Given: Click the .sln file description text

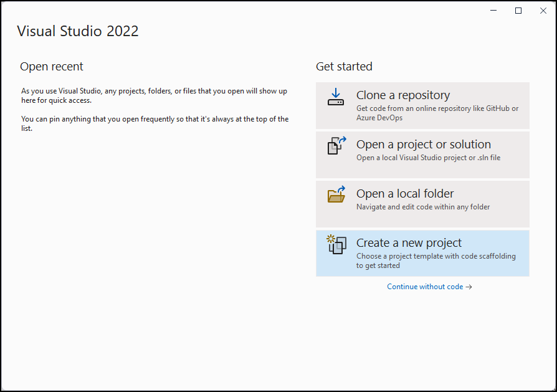Looking at the screenshot, I should (x=429, y=158).
